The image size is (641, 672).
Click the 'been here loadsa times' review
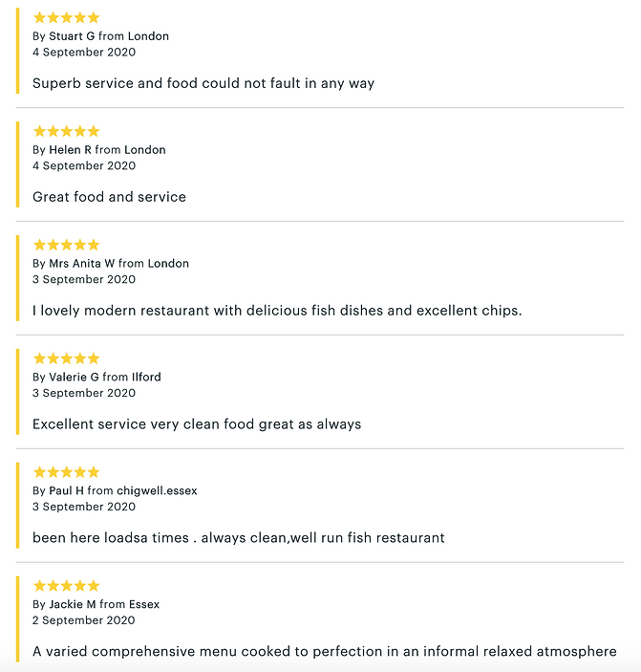pyautogui.click(x=239, y=537)
